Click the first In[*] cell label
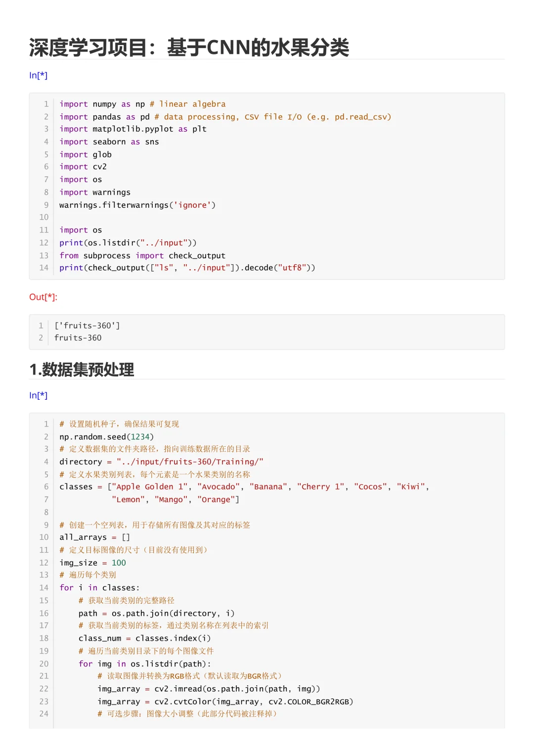The width and height of the screenshot is (534, 756). 38,75
